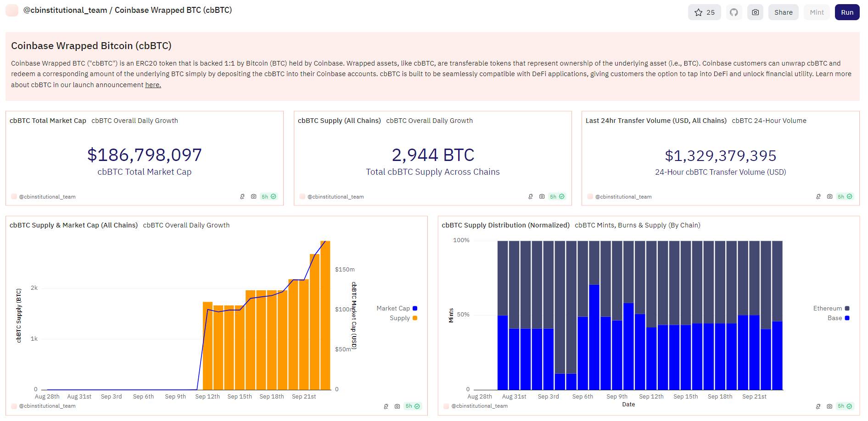The width and height of the screenshot is (868, 421).
Task: Open query icon on the Total Market Cap card
Action: (242, 196)
